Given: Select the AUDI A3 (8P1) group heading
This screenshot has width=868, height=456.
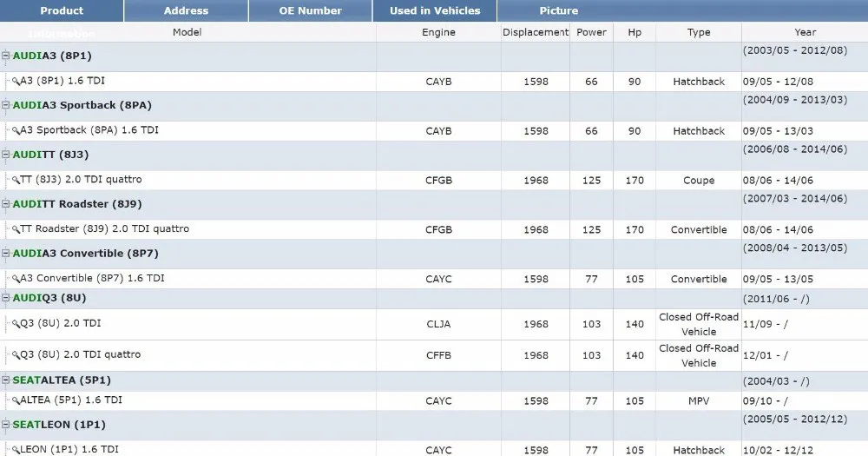Looking at the screenshot, I should [x=52, y=56].
